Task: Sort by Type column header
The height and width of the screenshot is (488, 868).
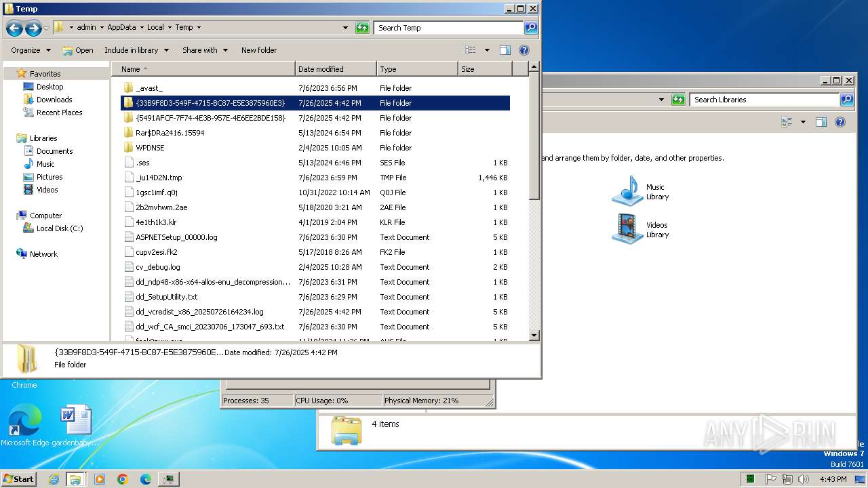Action: point(417,69)
